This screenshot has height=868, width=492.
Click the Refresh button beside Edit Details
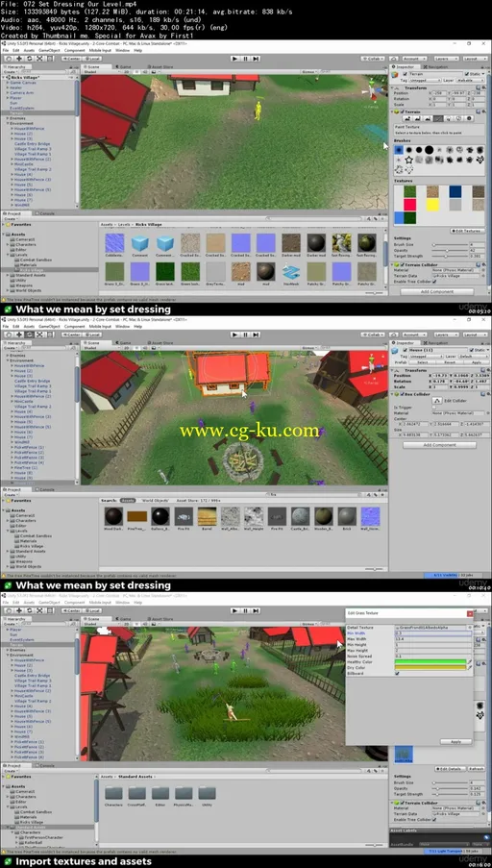(x=477, y=769)
